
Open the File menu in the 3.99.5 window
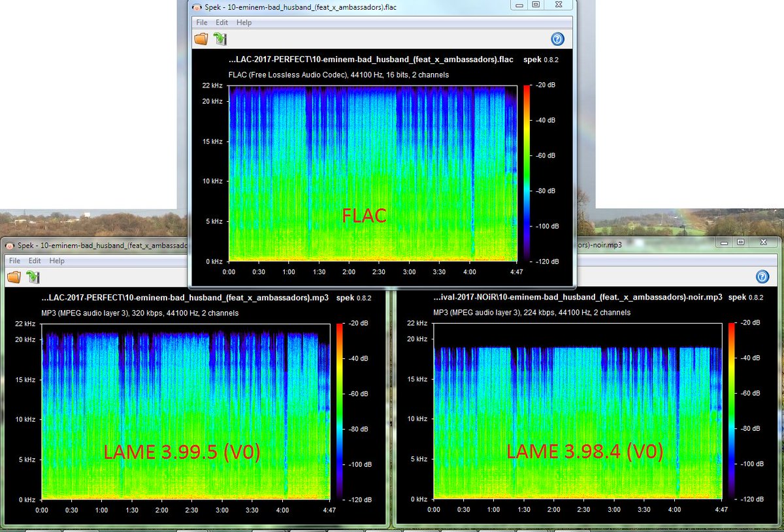pos(14,260)
